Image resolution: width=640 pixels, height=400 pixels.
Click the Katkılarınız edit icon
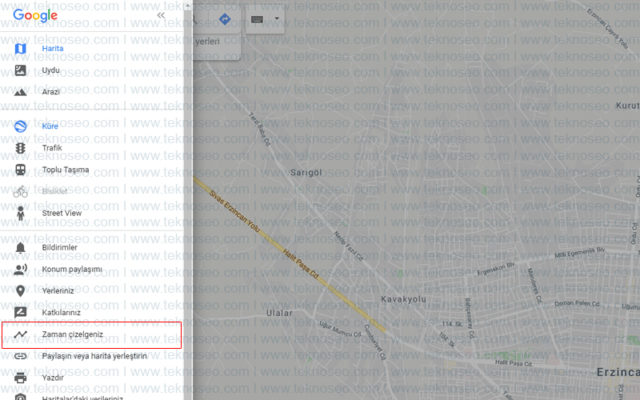20,313
